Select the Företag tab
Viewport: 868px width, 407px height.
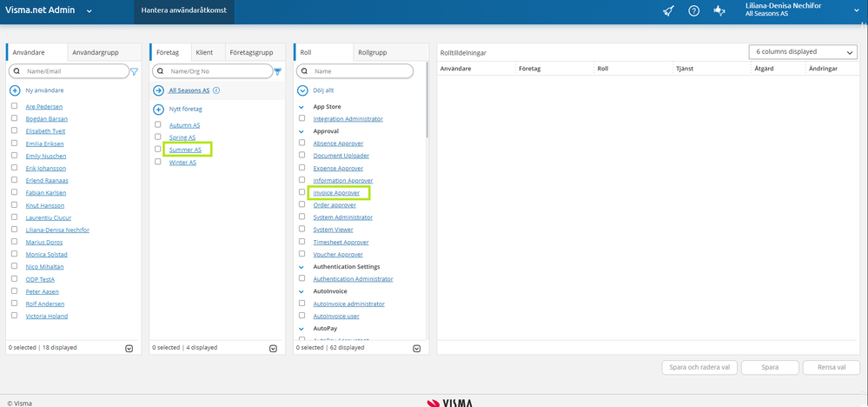[170, 52]
